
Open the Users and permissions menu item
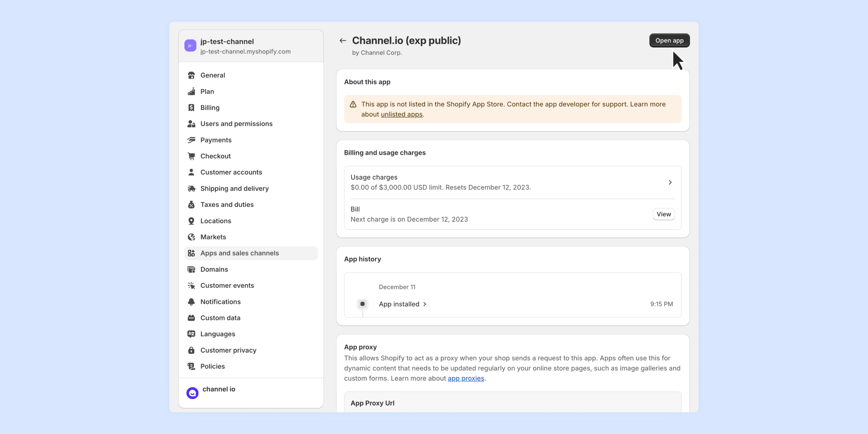point(236,124)
